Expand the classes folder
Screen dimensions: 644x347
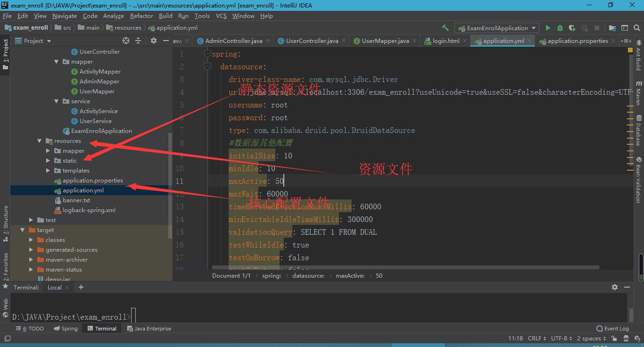31,240
